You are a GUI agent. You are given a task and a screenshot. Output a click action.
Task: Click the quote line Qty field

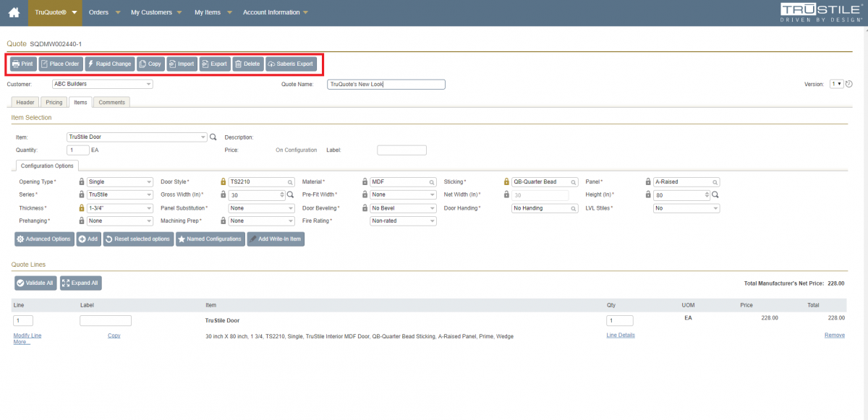[x=620, y=320]
